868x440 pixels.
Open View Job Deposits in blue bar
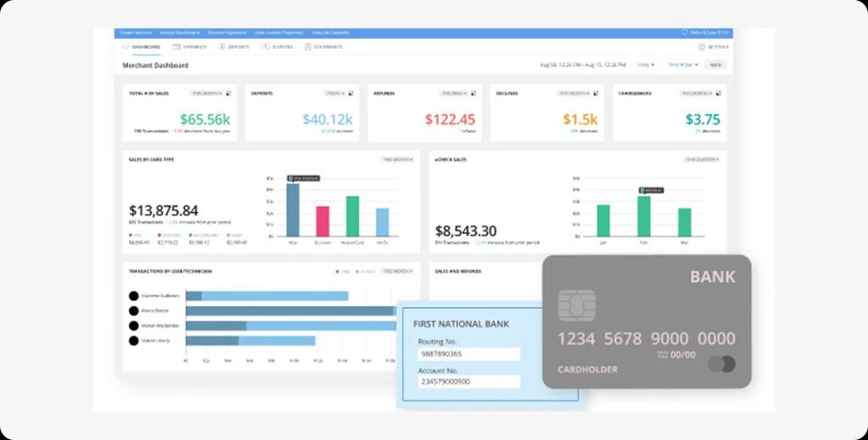(331, 33)
